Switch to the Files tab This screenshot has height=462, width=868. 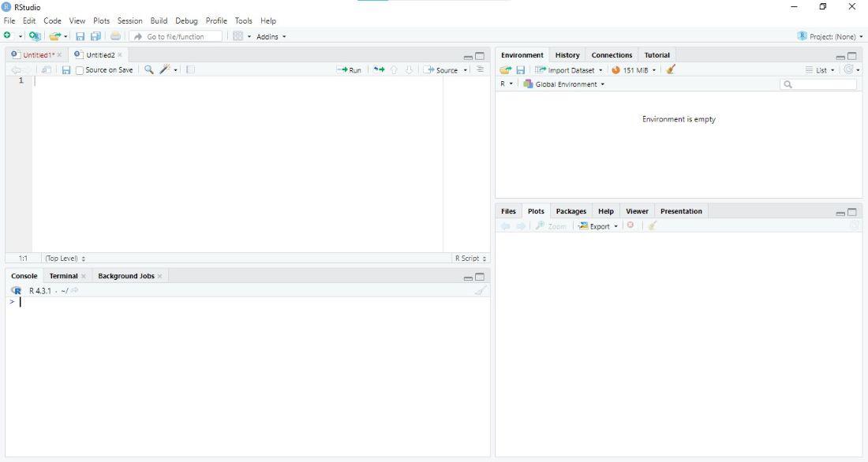pos(508,211)
